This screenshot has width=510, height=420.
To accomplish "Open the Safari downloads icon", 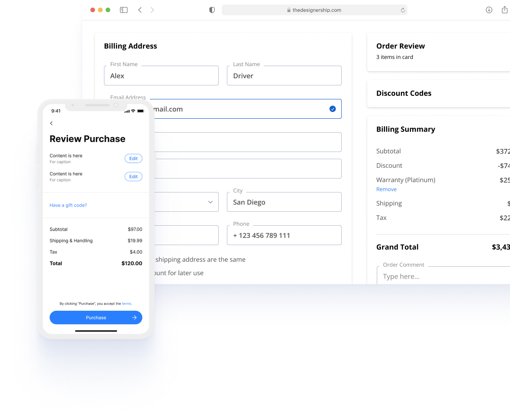I will (x=489, y=10).
